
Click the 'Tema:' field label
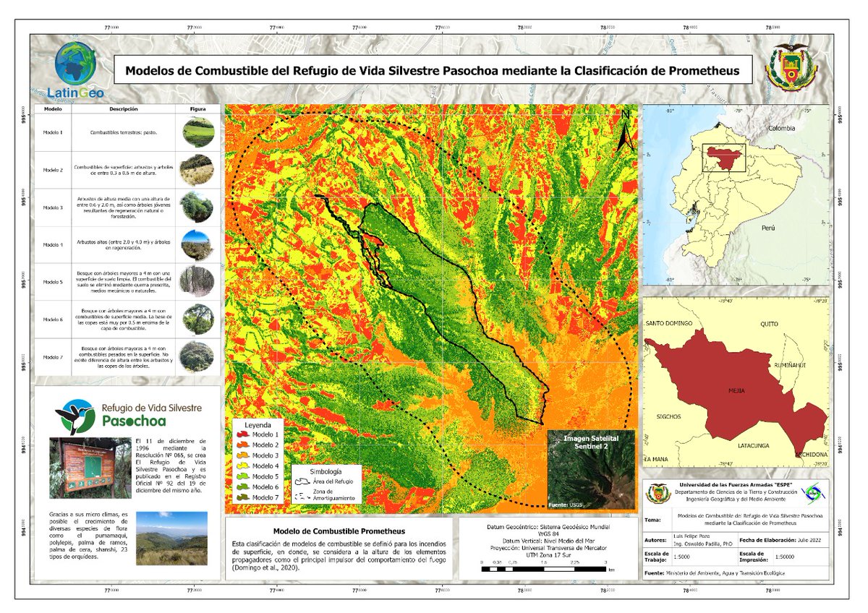(653, 519)
